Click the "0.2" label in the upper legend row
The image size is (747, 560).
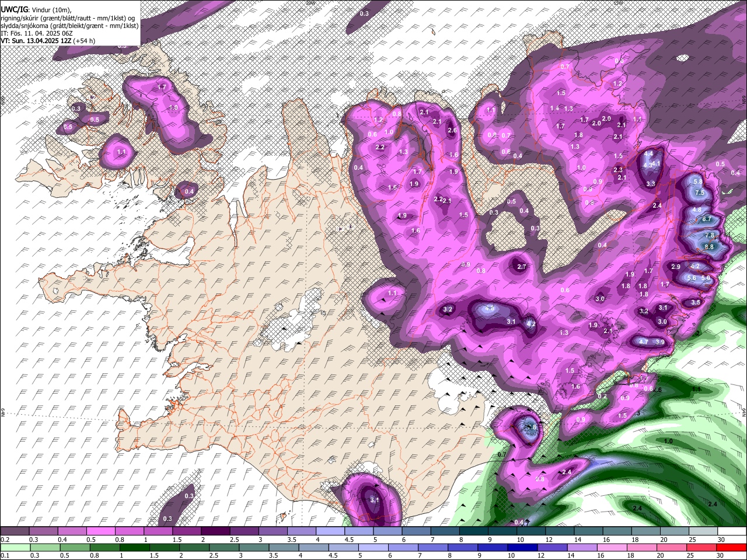tap(6, 540)
